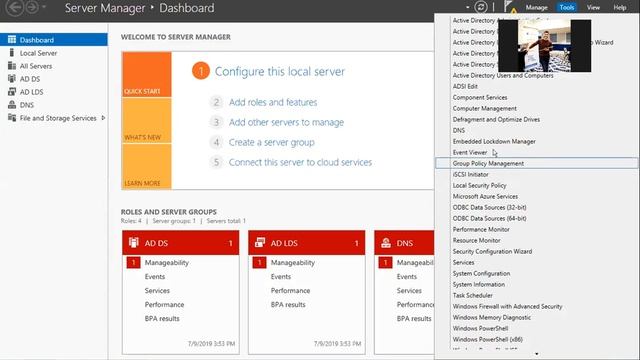The width and height of the screenshot is (640, 360).
Task: Click the DNS tile header icon
Action: (x=386, y=242)
